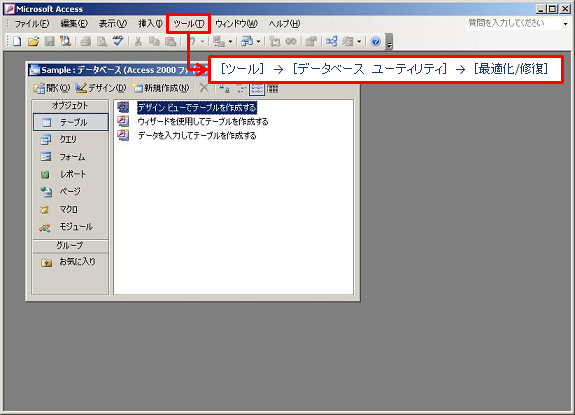Click the 開く(O) button
The image size is (575, 415).
pyautogui.click(x=52, y=88)
